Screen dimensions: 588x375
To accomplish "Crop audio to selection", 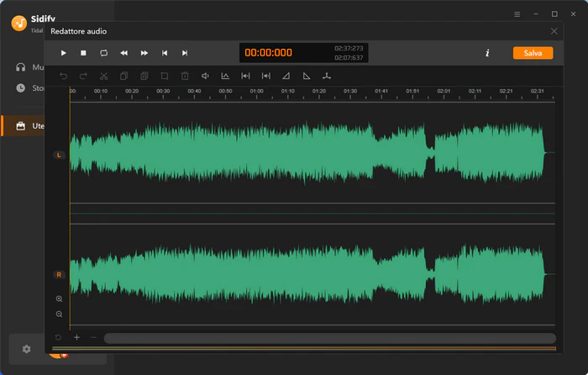I will click(x=165, y=77).
